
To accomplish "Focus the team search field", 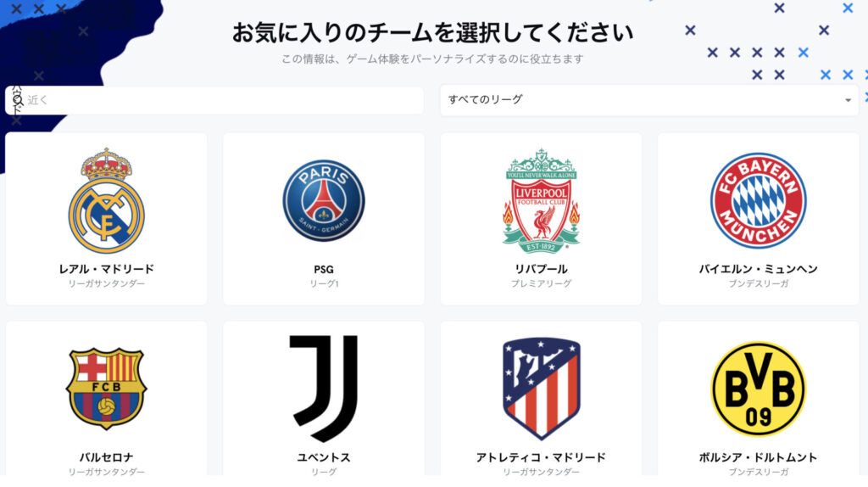I will click(214, 100).
